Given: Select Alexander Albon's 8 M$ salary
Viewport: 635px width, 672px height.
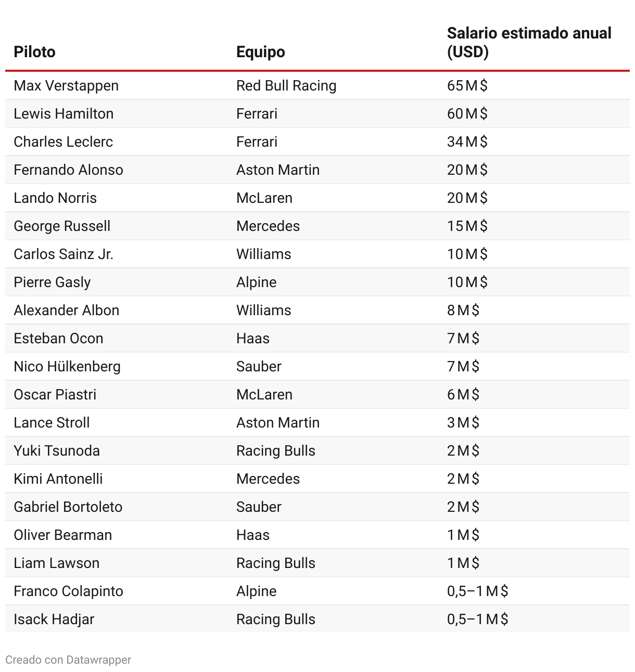Looking at the screenshot, I should coord(463,311).
